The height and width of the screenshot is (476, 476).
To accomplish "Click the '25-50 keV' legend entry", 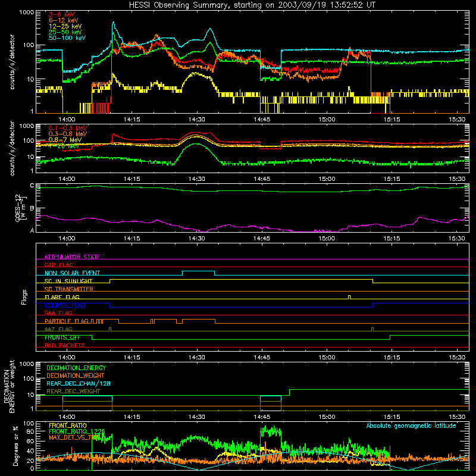I will pyautogui.click(x=65, y=32).
